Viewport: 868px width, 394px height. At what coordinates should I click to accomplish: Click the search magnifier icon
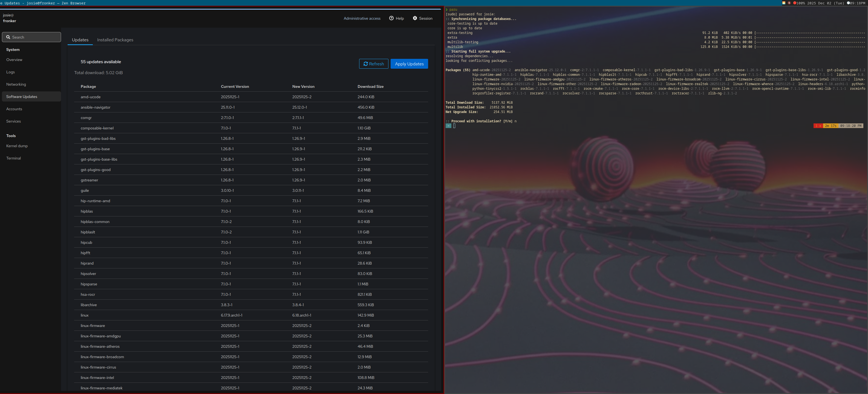[8, 37]
